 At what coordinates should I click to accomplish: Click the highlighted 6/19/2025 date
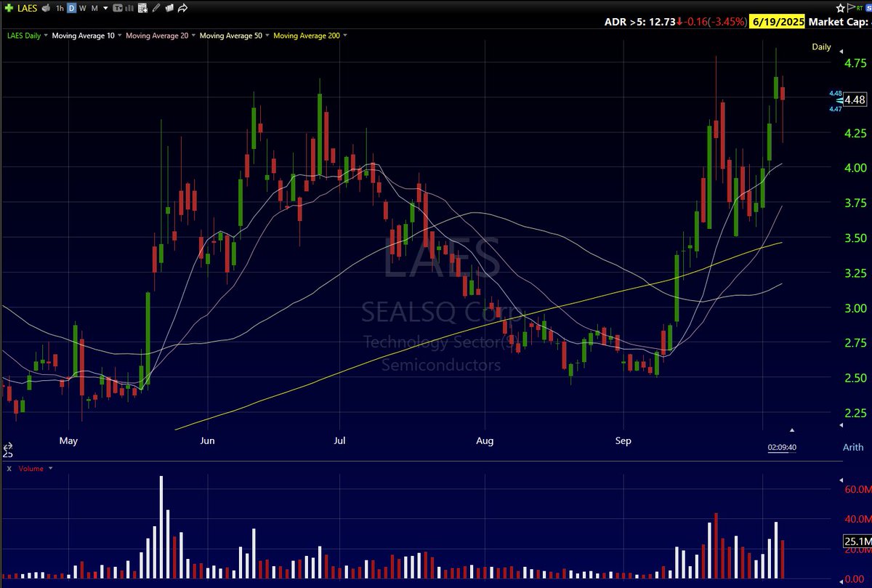click(x=778, y=22)
